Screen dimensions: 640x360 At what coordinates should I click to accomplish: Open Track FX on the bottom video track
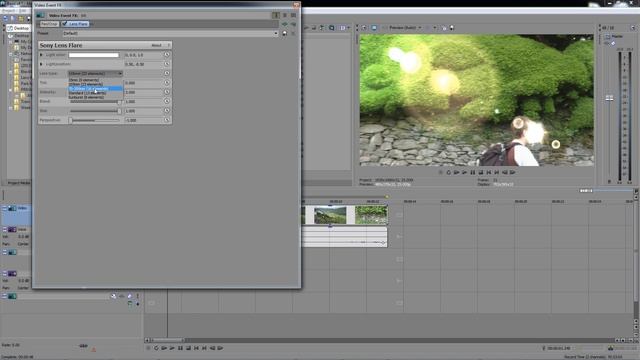(x=122, y=296)
